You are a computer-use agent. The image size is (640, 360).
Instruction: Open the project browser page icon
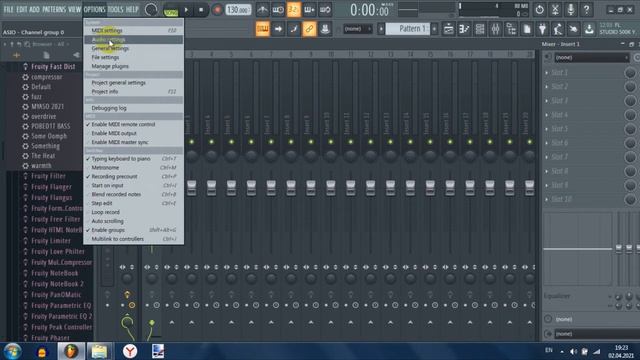[527, 29]
